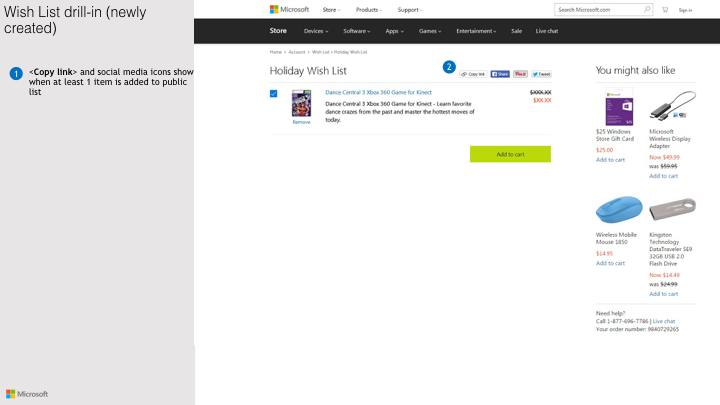The height and width of the screenshot is (405, 720).
Task: Open Live chat in the navigation bar
Action: tap(547, 31)
